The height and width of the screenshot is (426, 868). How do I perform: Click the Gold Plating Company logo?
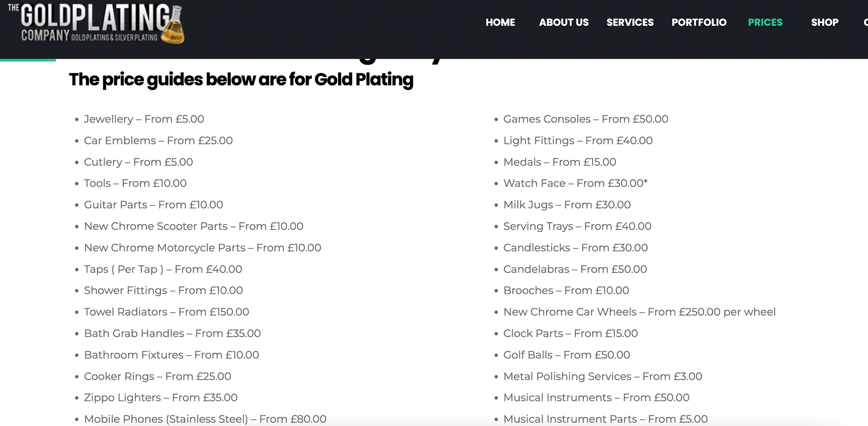coord(96,23)
